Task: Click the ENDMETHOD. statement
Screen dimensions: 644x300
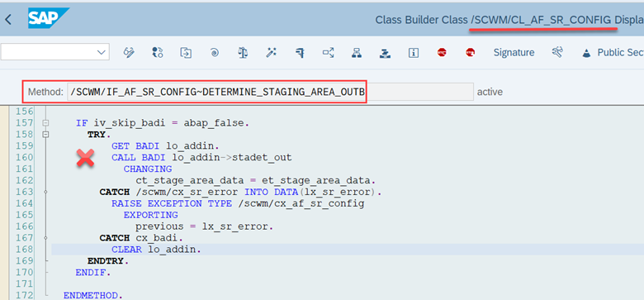Action: point(92,296)
